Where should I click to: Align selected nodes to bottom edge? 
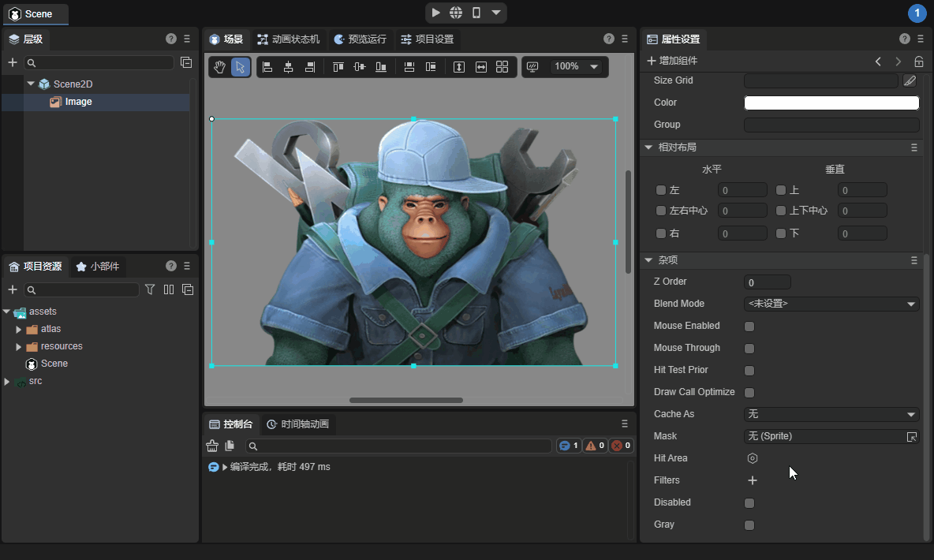[381, 67]
